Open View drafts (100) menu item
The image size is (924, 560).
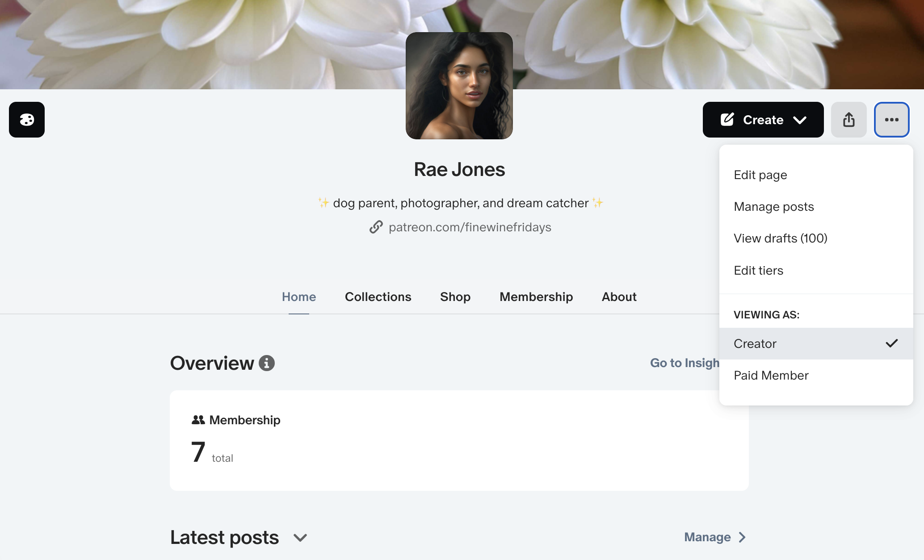click(781, 238)
